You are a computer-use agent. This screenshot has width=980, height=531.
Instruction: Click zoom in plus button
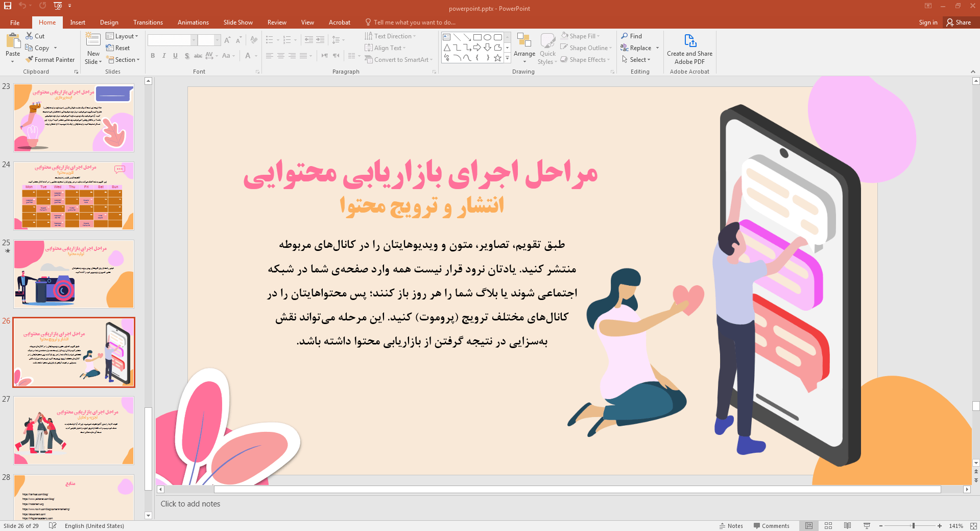[x=940, y=526]
